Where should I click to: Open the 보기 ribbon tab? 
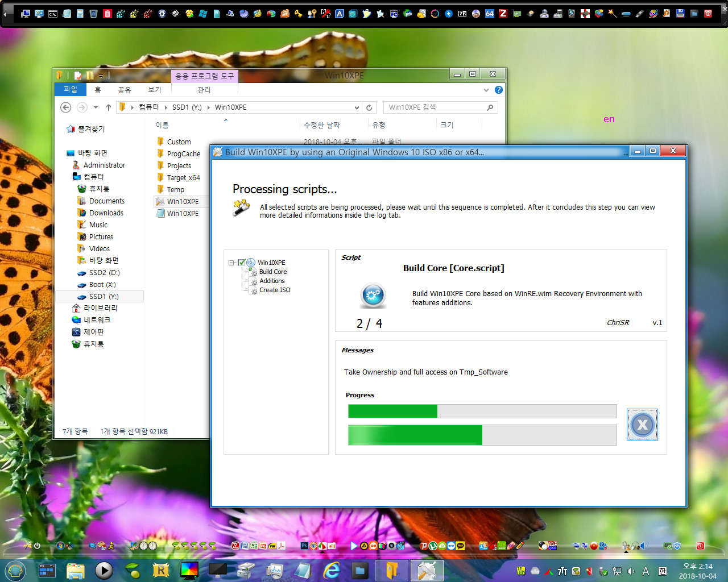[155, 90]
